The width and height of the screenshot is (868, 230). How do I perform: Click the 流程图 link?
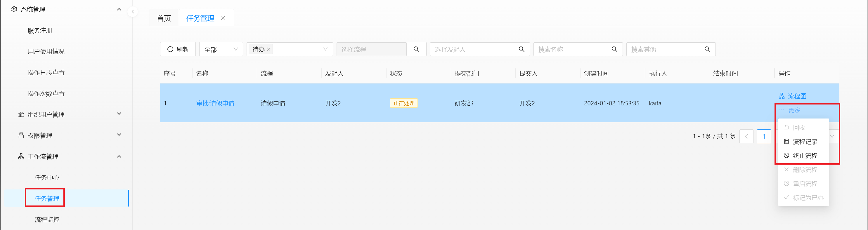coord(793,96)
